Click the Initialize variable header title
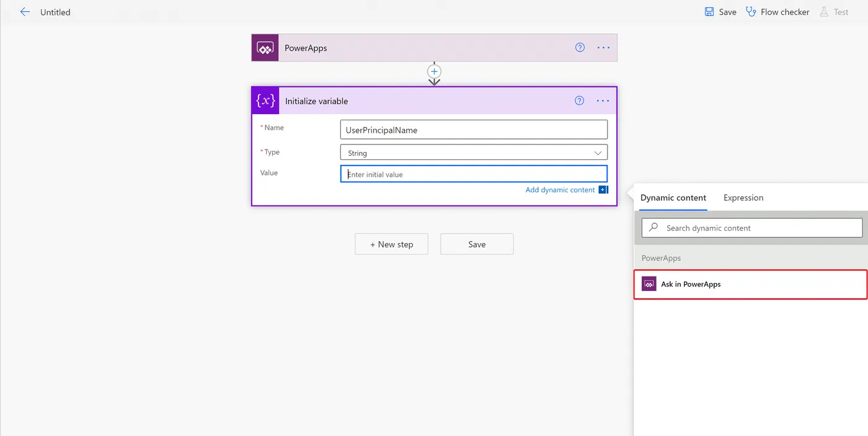The width and height of the screenshot is (868, 436). [x=316, y=101]
